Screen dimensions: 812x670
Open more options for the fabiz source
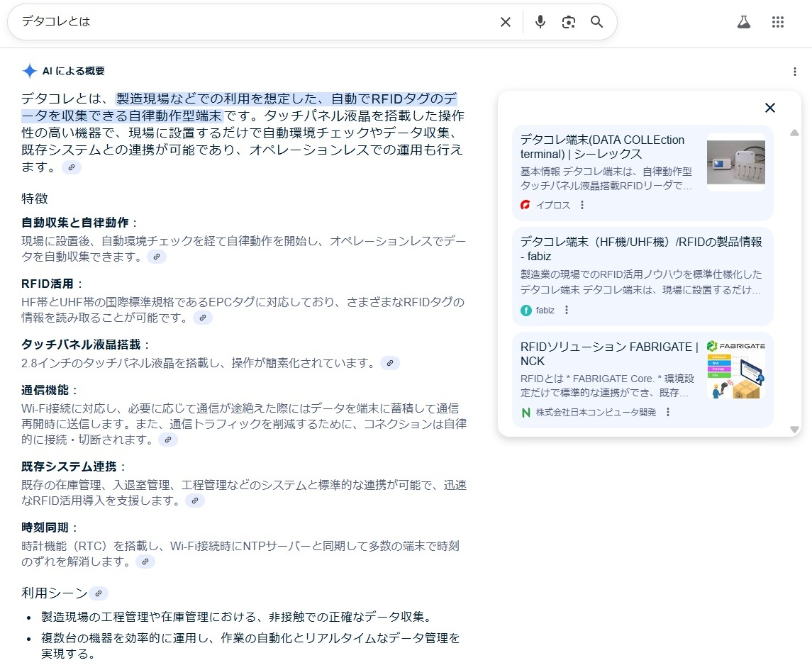[567, 310]
